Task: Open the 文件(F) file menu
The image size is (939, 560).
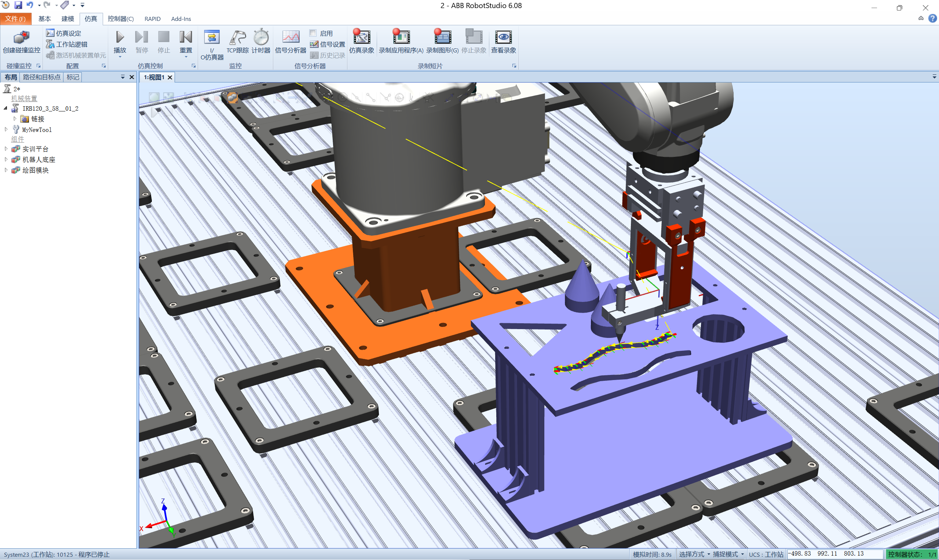Action: (15, 18)
